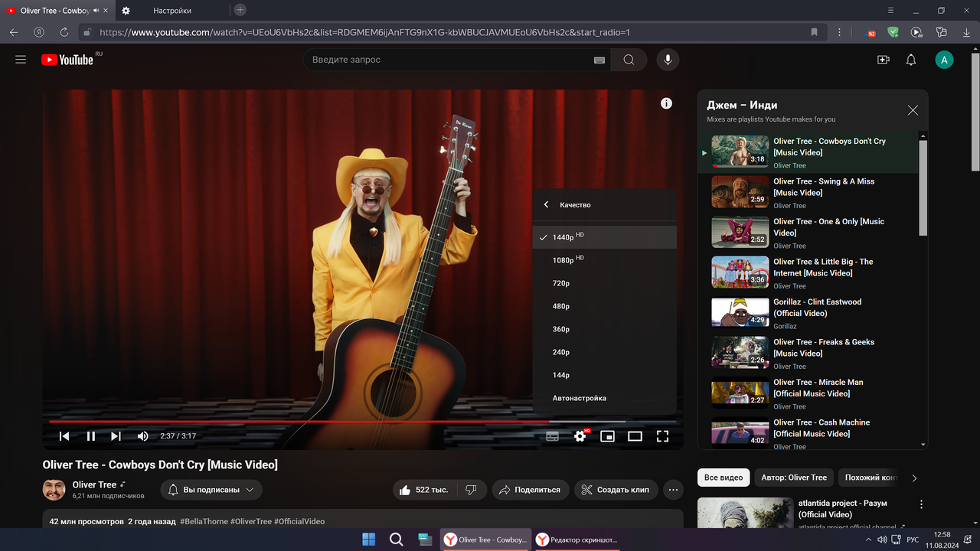Pause the video
The height and width of the screenshot is (551, 980).
(90, 436)
